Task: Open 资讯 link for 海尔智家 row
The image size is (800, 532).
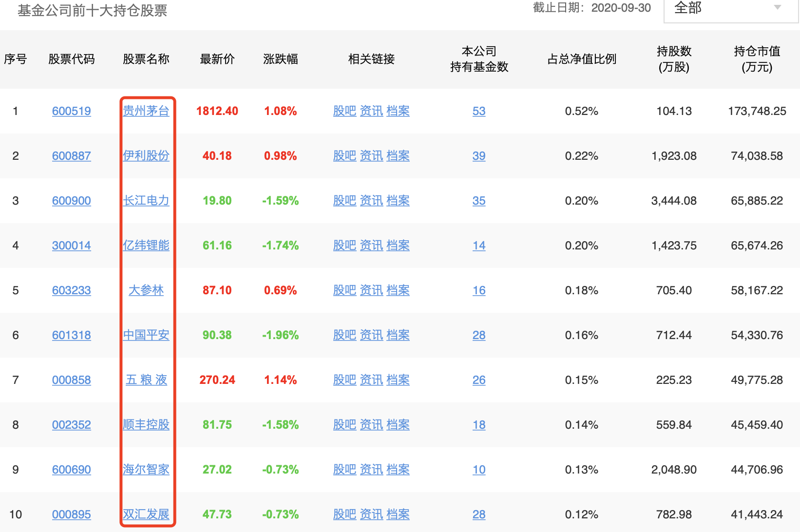Action: click(x=371, y=470)
